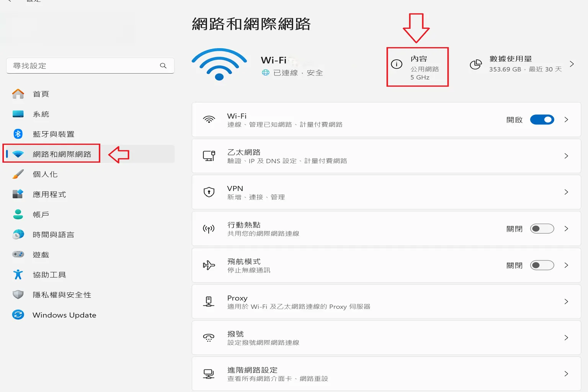Click the 首頁 house icon
Viewport: 588px width, 392px height.
coord(18,94)
